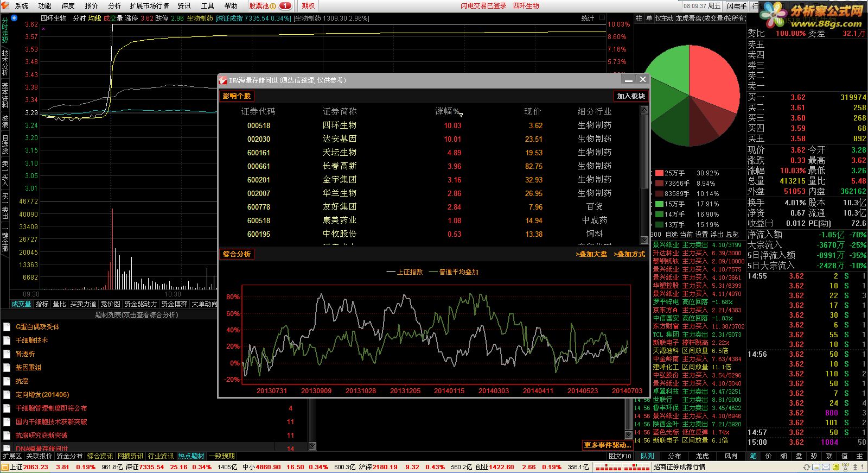Click the 闪电手 button

click(x=737, y=6)
